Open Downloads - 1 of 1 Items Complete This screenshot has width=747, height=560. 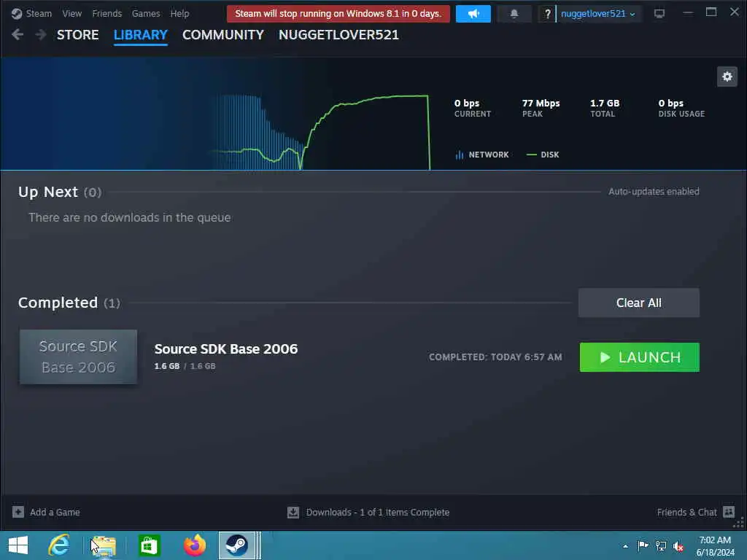click(x=378, y=513)
